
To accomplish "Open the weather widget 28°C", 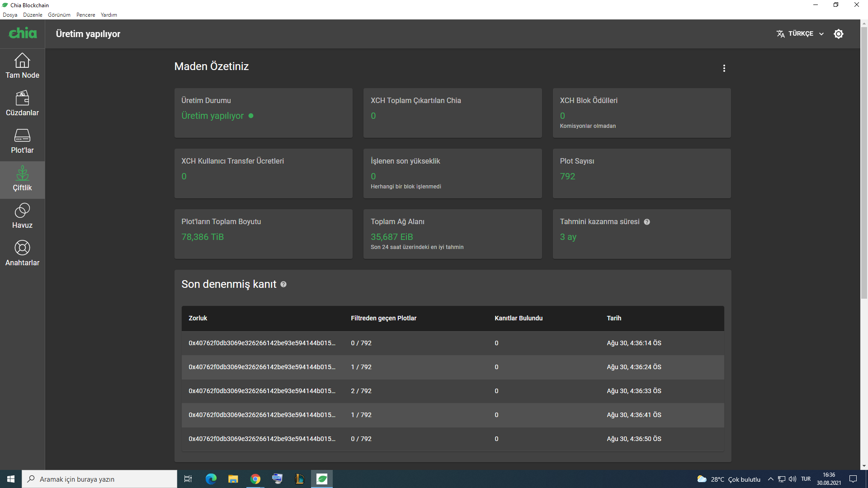I will coord(728,479).
